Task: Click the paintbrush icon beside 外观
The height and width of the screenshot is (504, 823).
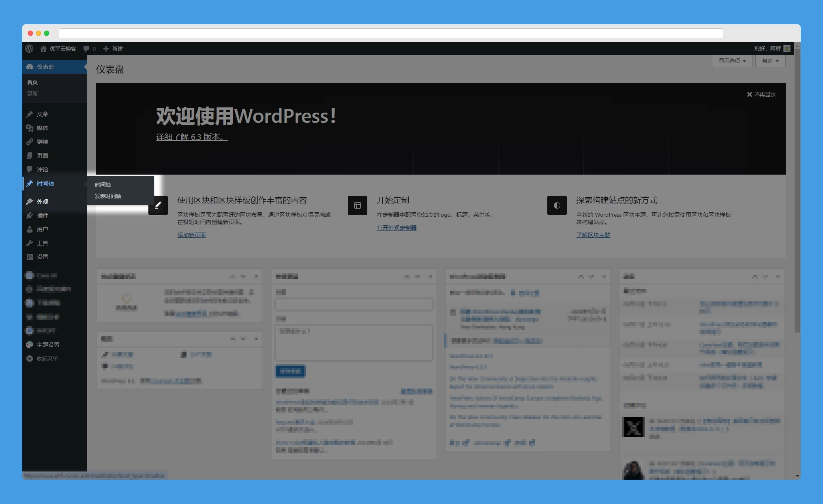Action: pos(30,202)
